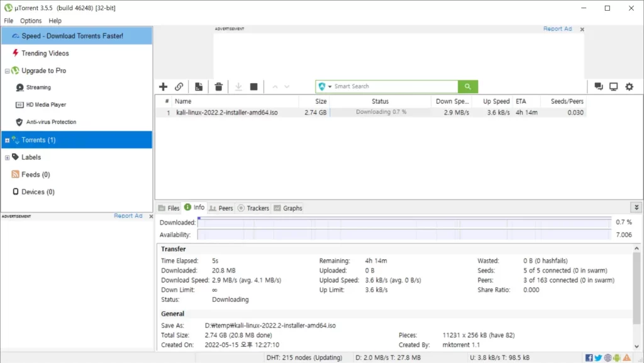Click the Stop Torrent square icon
Screen dimensions: 644x363
point(254,87)
